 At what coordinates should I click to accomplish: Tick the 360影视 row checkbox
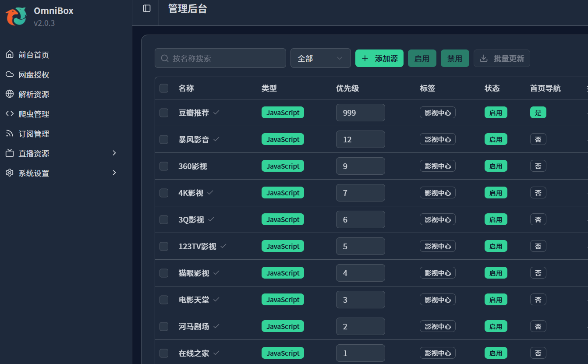pyautogui.click(x=164, y=166)
